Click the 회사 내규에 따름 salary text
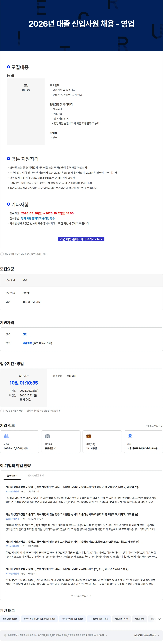Image resolution: width=163 pixels, height=644 pixels. coord(32,302)
